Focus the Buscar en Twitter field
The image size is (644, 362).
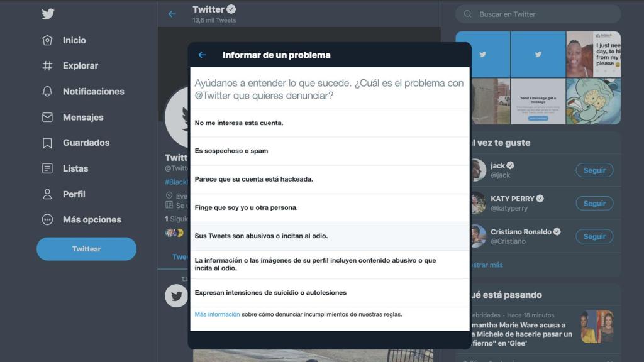point(538,14)
